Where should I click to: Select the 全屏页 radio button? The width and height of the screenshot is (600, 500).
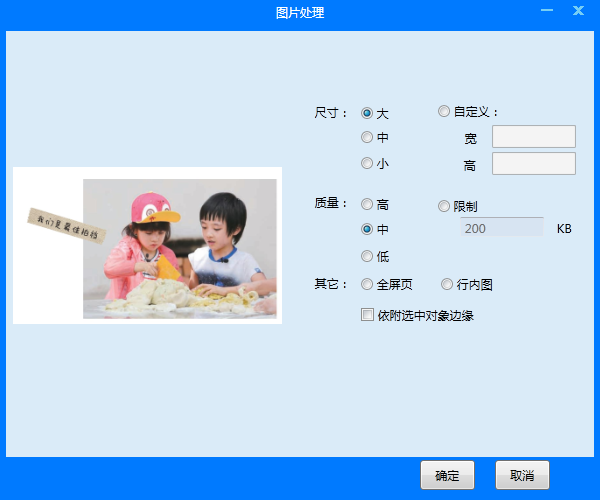pos(367,284)
